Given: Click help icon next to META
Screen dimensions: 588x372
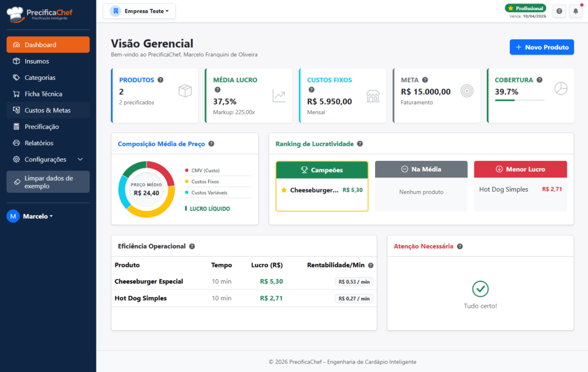Looking at the screenshot, I should coord(425,80).
